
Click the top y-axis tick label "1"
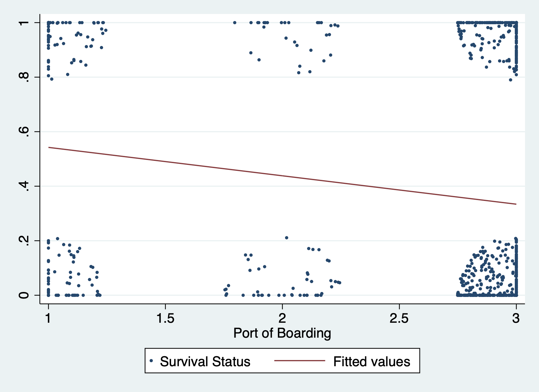24,23
